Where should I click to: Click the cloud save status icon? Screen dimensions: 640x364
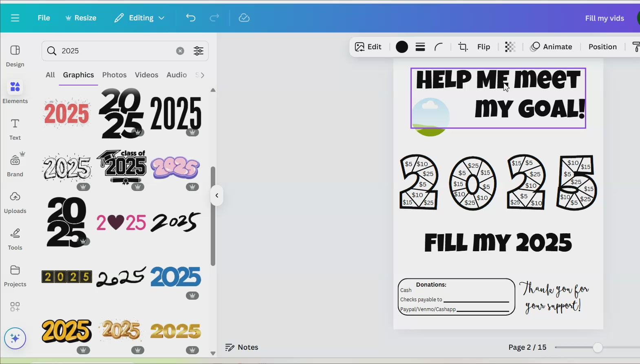[244, 18]
